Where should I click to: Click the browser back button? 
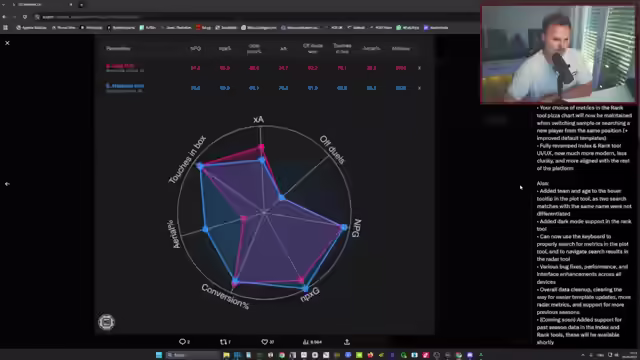4,17
